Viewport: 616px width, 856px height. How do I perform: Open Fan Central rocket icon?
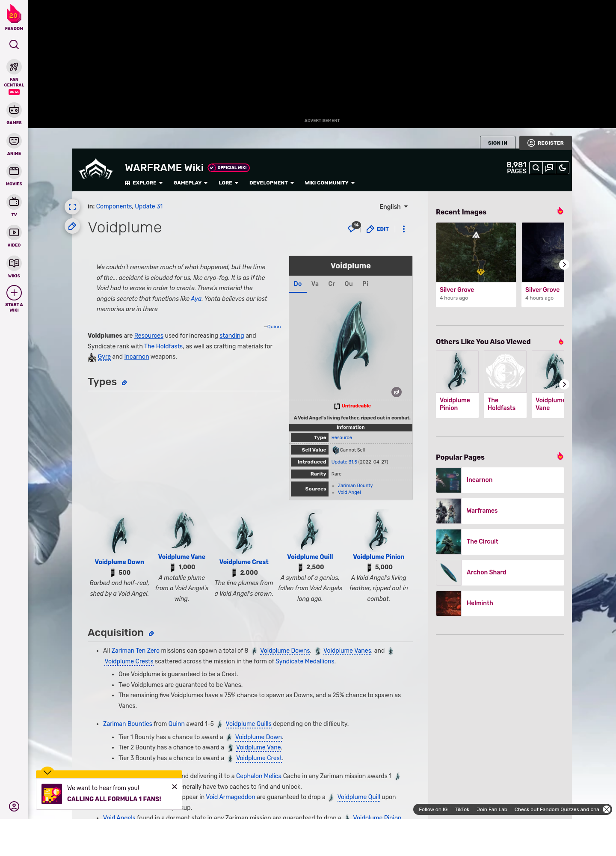(x=14, y=67)
